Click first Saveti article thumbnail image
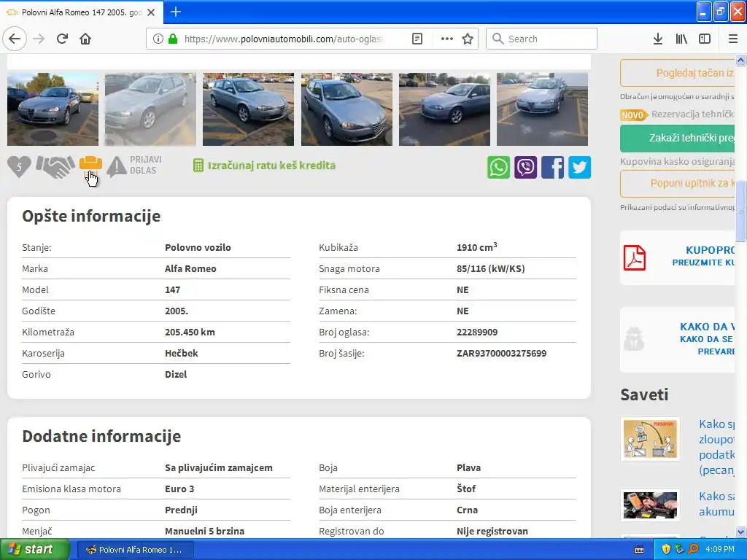Viewport: 747px width, 560px height. click(x=650, y=439)
